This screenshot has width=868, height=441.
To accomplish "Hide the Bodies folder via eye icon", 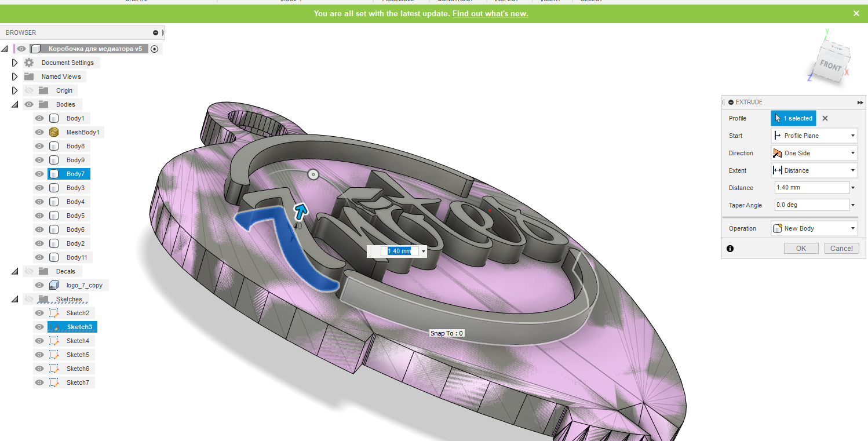I will (29, 104).
